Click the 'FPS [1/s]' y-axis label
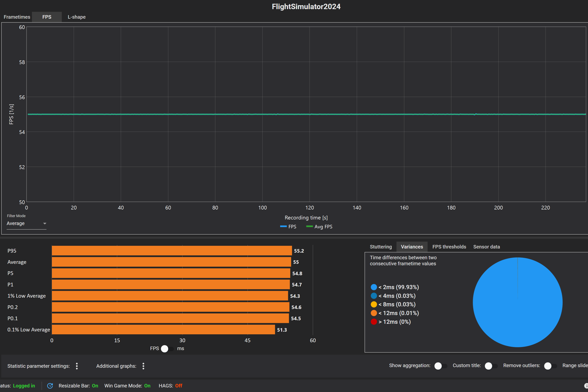 click(x=11, y=114)
